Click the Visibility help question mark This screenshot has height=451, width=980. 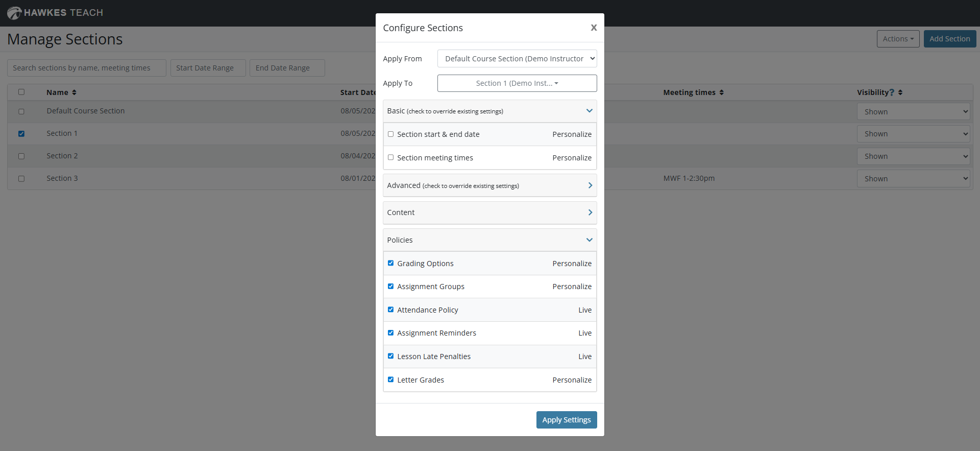click(892, 92)
